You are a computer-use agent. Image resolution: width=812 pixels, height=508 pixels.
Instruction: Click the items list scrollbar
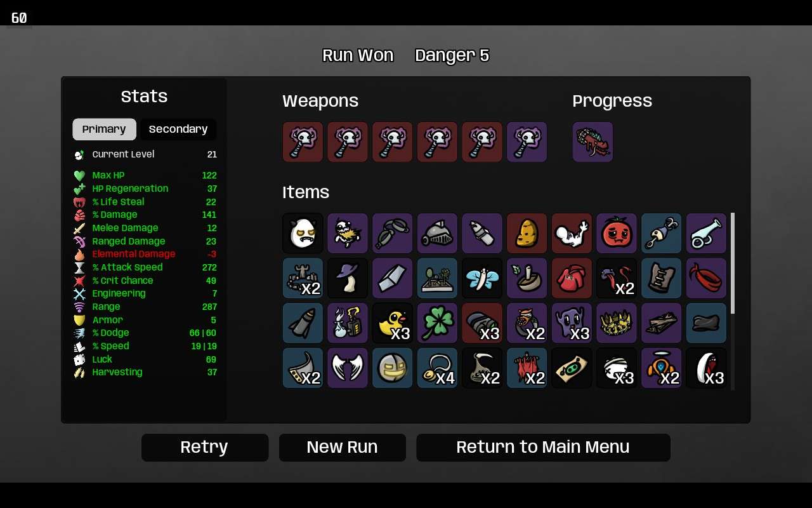[x=733, y=264]
